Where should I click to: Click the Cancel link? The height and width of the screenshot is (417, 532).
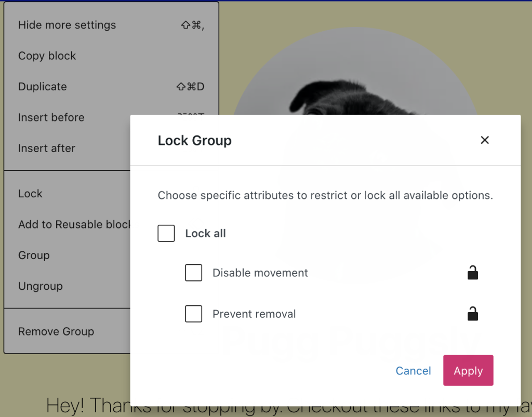click(x=413, y=371)
